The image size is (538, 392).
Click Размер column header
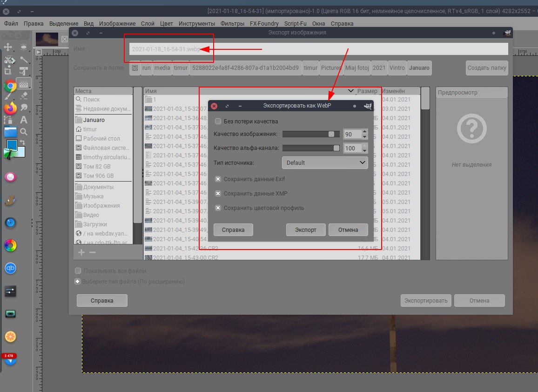[367, 91]
